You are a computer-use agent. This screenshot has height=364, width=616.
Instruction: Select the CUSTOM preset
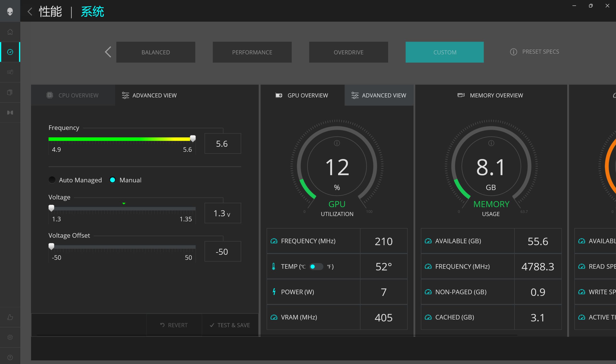[x=444, y=52]
